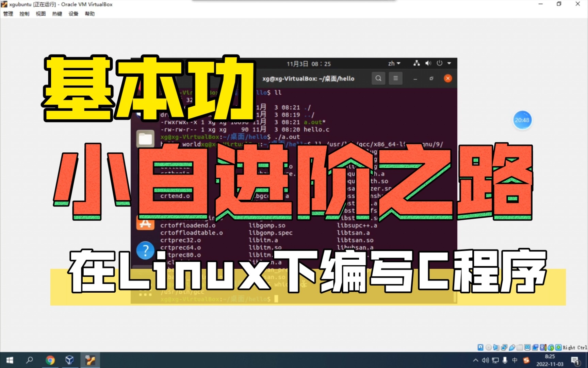Click VirtualBox CPU virtualization indicator
Screen dimensions: 588x368
[x=543, y=348]
